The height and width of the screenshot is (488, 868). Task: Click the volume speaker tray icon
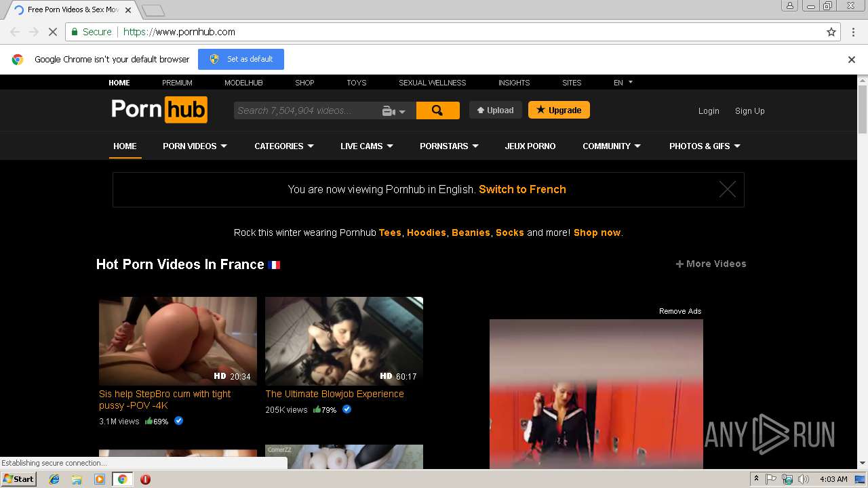point(804,479)
